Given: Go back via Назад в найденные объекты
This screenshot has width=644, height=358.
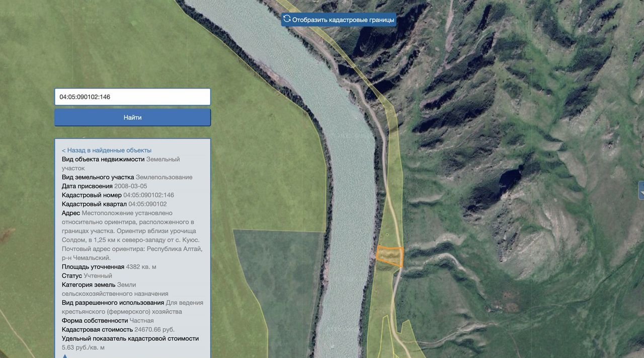Looking at the screenshot, I should tap(106, 150).
